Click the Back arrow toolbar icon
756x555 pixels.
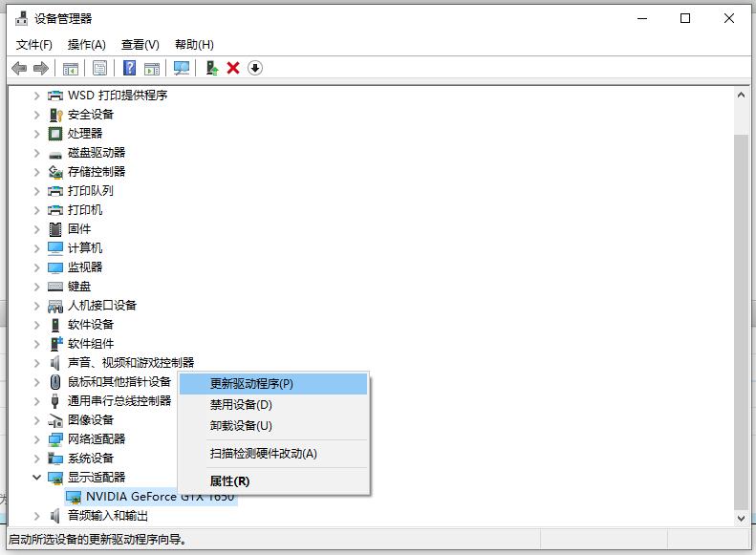[x=19, y=68]
